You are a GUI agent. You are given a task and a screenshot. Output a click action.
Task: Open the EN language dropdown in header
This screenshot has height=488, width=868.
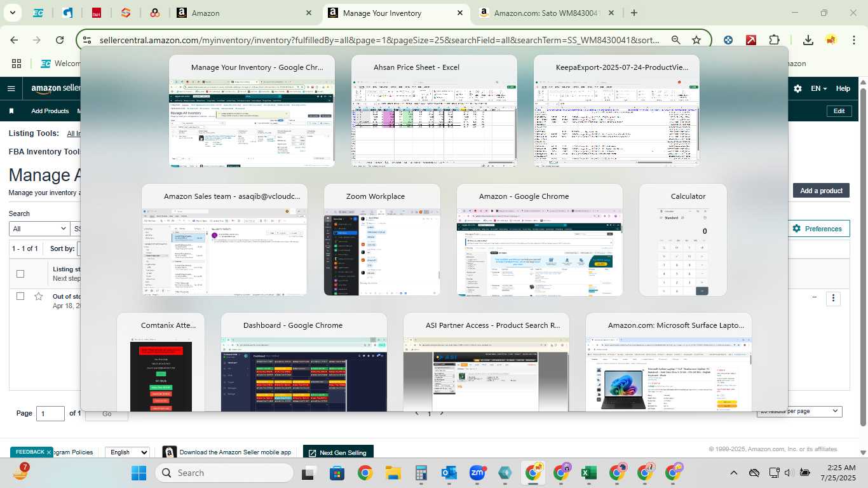pos(819,89)
